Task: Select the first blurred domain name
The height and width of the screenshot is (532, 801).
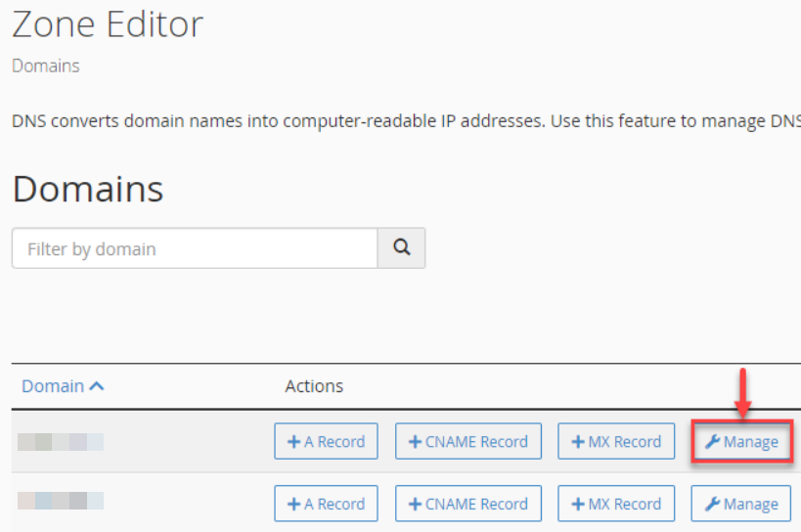Action: [x=61, y=442]
